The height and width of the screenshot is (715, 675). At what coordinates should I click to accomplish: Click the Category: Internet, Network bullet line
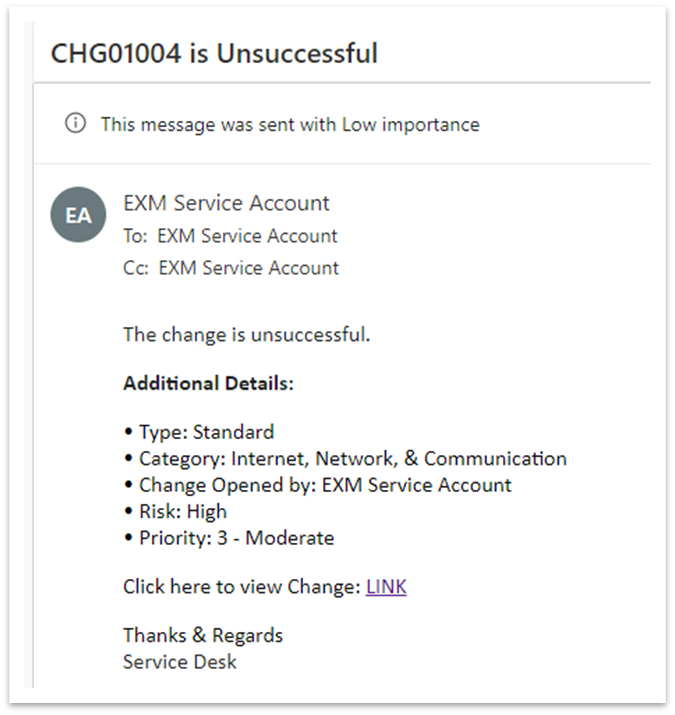345,458
